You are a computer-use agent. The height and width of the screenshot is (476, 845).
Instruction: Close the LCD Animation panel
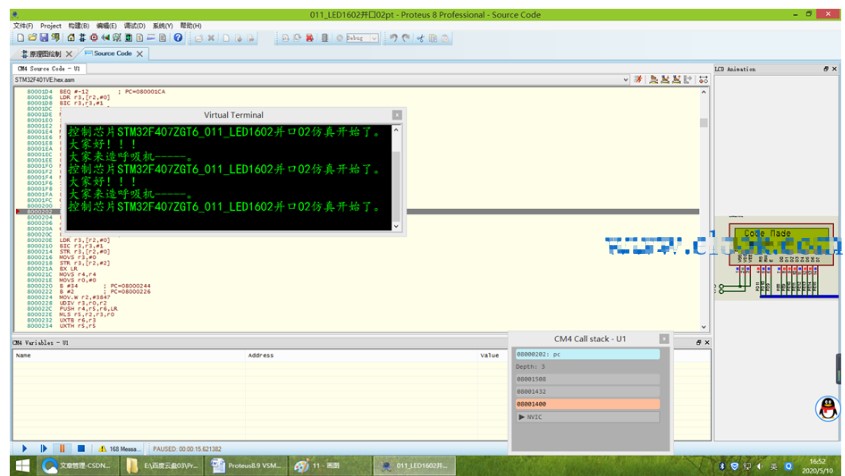[x=834, y=69]
